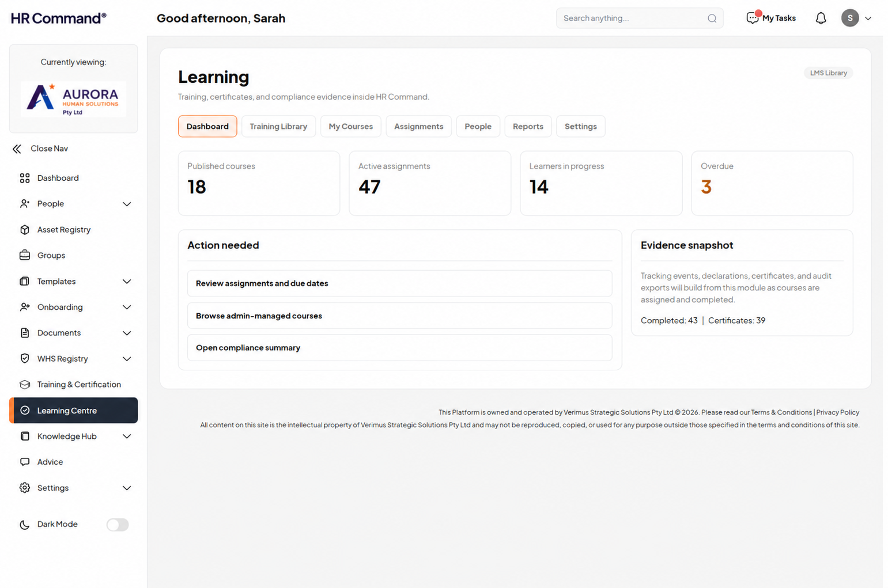Click Browse admin-managed courses

coord(399,316)
